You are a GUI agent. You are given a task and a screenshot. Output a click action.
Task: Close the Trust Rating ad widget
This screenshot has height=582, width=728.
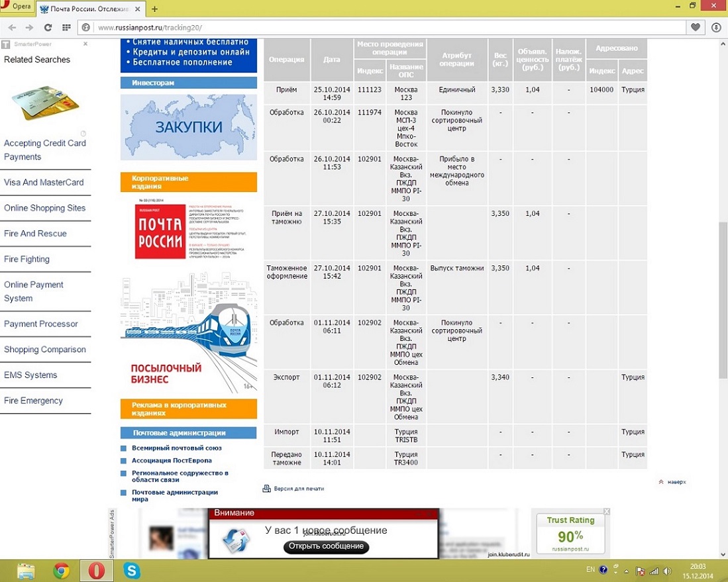(606, 512)
